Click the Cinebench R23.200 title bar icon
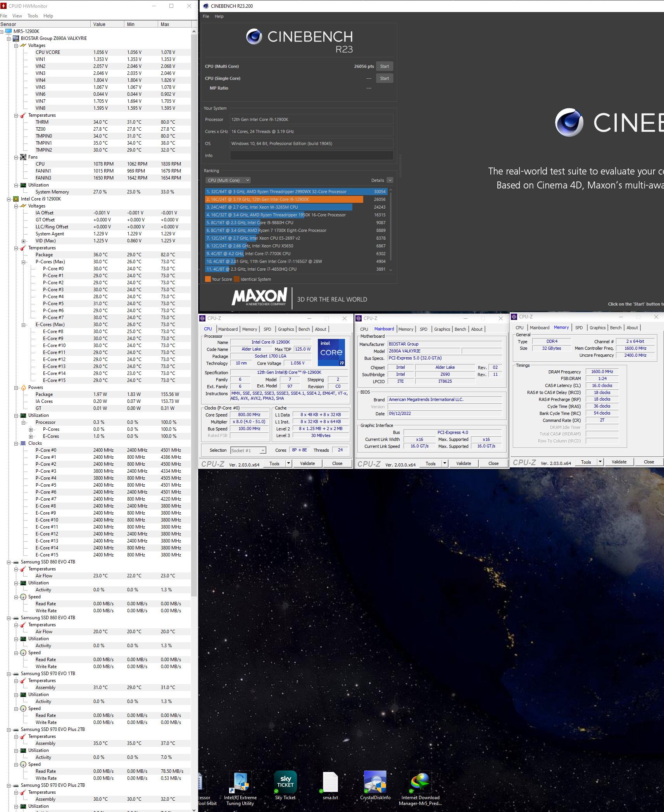The width and height of the screenshot is (664, 812). (x=205, y=6)
